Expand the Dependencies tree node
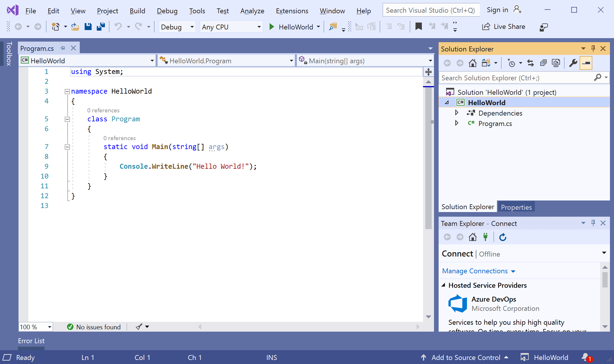Viewport: 614px width, 364px height. tap(458, 113)
